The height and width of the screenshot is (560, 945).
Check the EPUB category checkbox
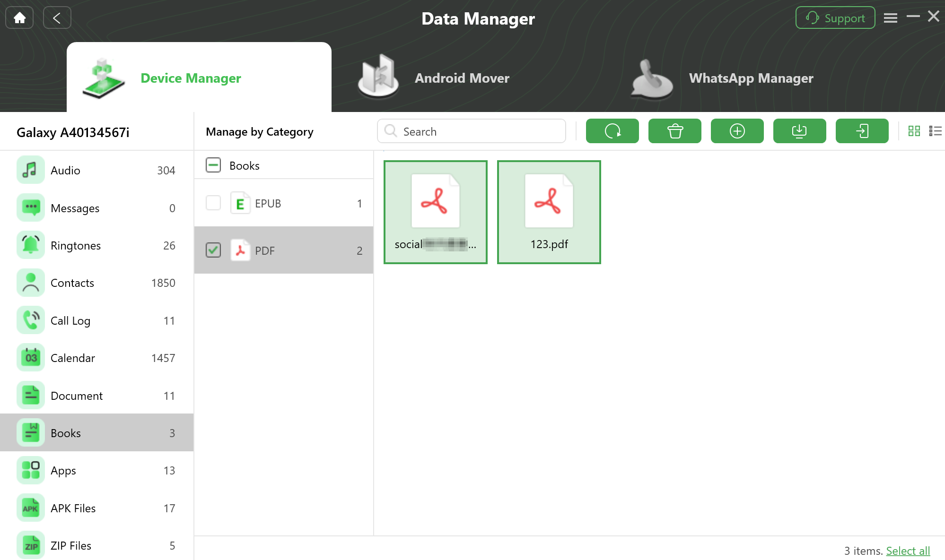[x=213, y=203]
